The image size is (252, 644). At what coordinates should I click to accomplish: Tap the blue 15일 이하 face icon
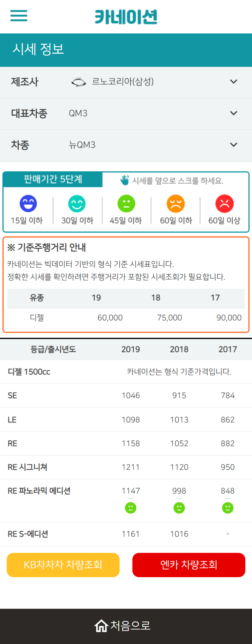pyautogui.click(x=28, y=204)
